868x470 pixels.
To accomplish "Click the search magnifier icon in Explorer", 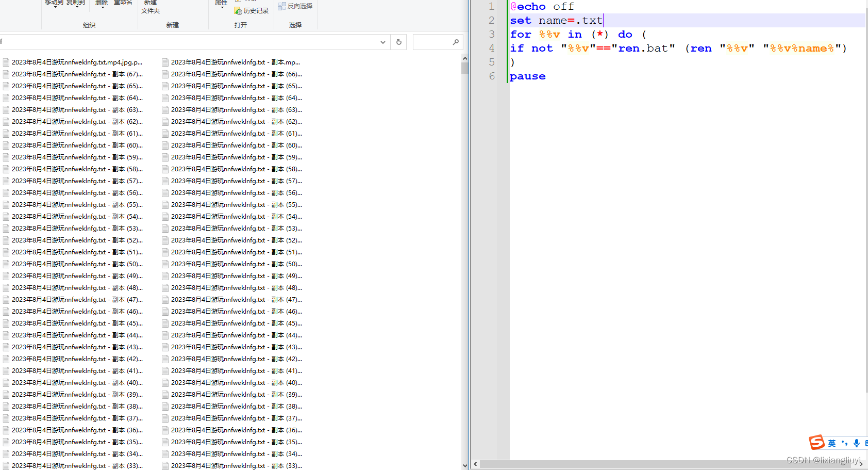I will [456, 42].
